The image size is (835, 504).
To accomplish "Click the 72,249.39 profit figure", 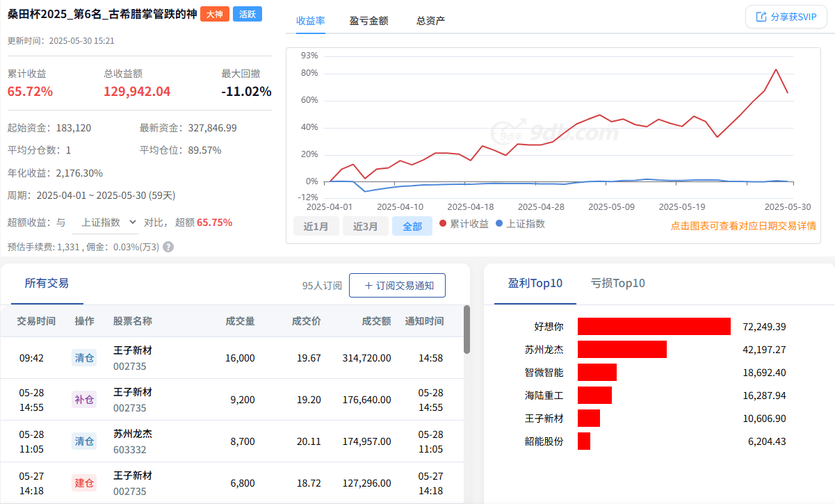I will pos(764,327).
